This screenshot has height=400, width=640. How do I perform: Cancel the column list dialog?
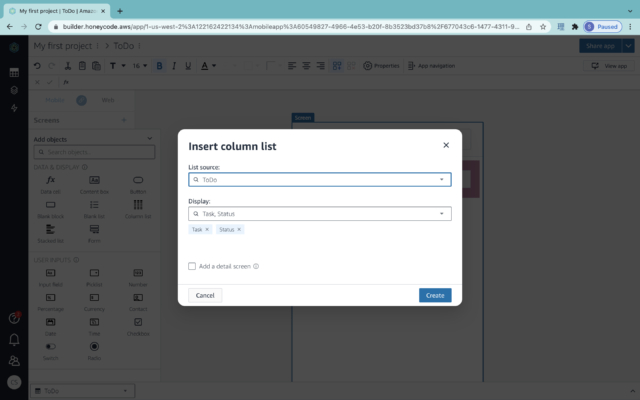205,295
